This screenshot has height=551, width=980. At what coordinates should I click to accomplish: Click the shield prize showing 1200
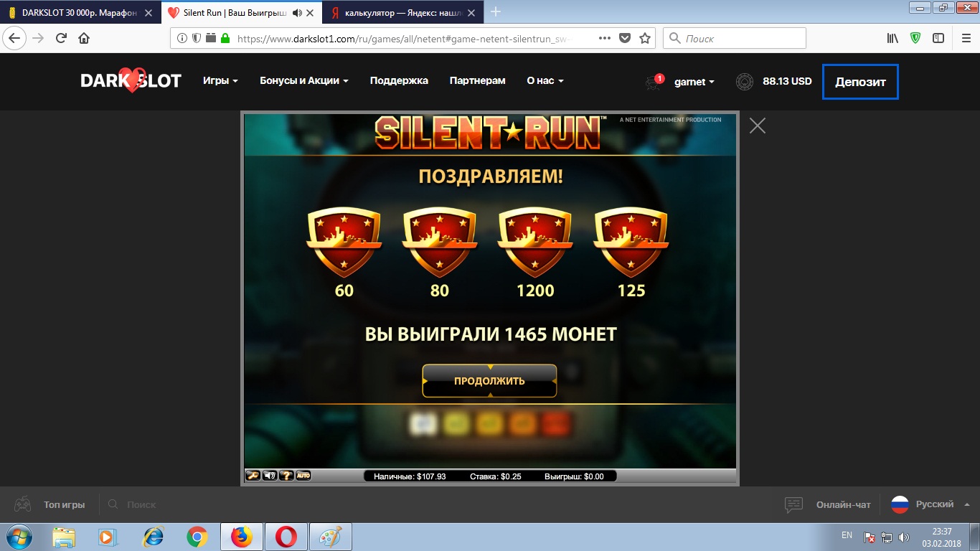pyautogui.click(x=535, y=243)
